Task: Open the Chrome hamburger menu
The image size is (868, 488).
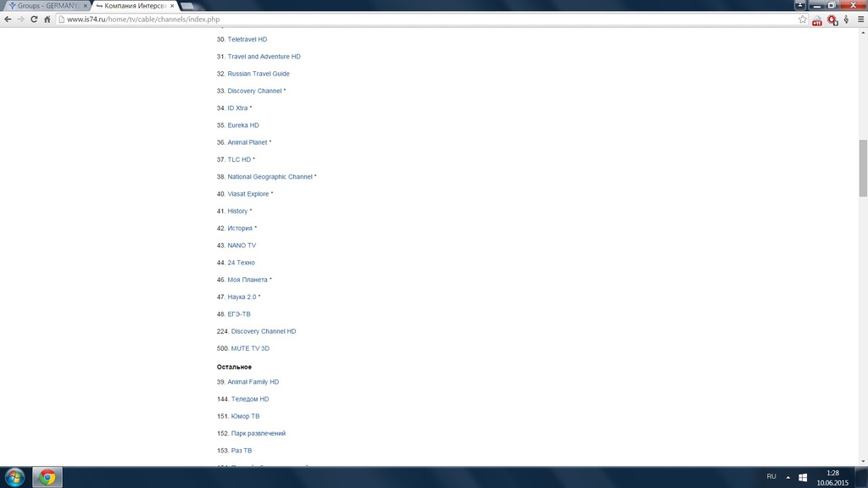Action: (861, 19)
